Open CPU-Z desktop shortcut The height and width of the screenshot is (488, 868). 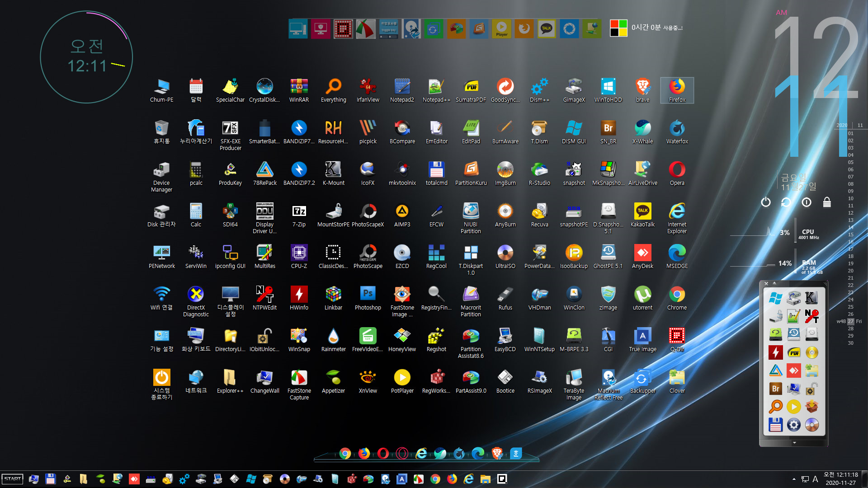tap(299, 257)
